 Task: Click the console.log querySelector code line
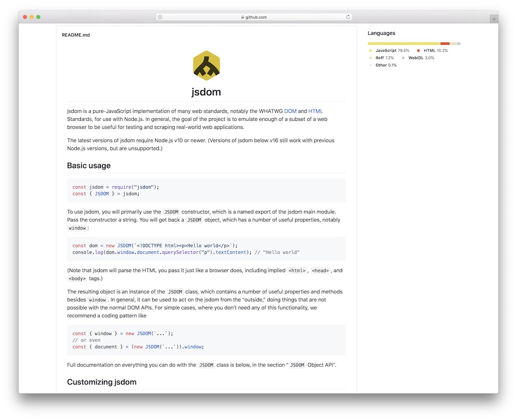click(x=186, y=252)
